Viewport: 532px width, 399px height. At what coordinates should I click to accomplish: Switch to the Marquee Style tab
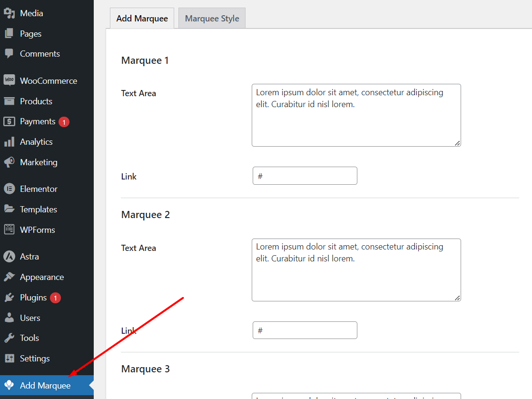click(212, 19)
